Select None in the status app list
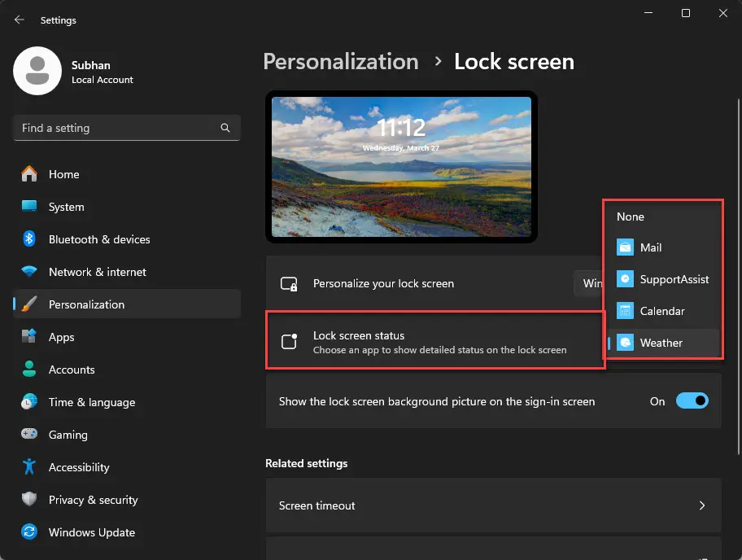742x560 pixels. click(x=663, y=217)
